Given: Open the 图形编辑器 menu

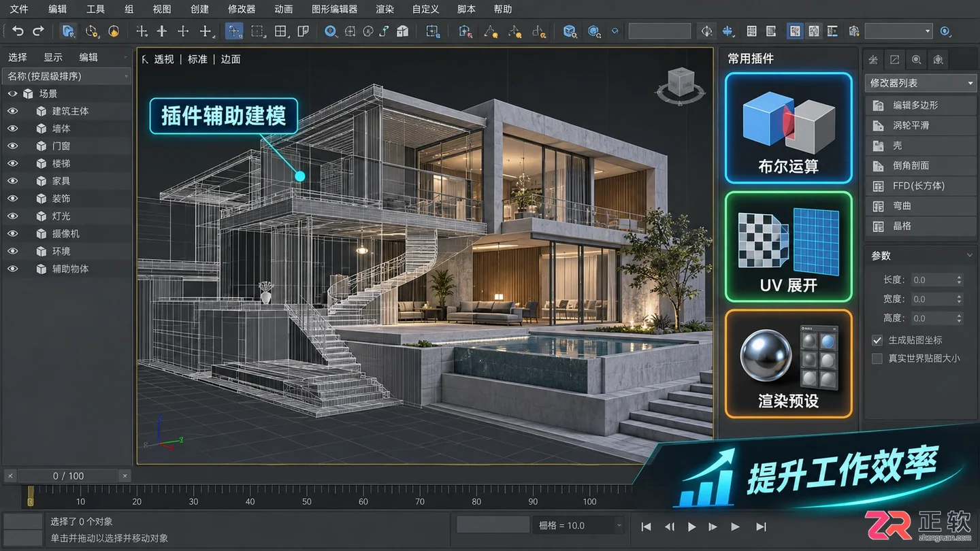Looking at the screenshot, I should 334,10.
